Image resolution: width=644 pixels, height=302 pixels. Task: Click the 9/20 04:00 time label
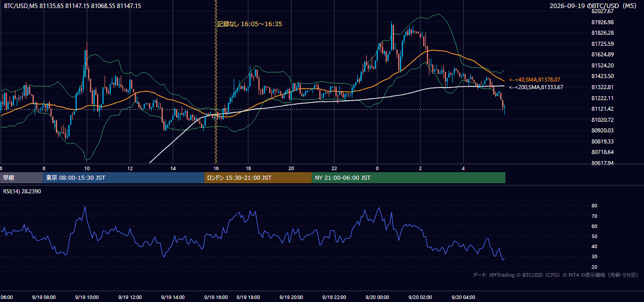[x=464, y=297]
